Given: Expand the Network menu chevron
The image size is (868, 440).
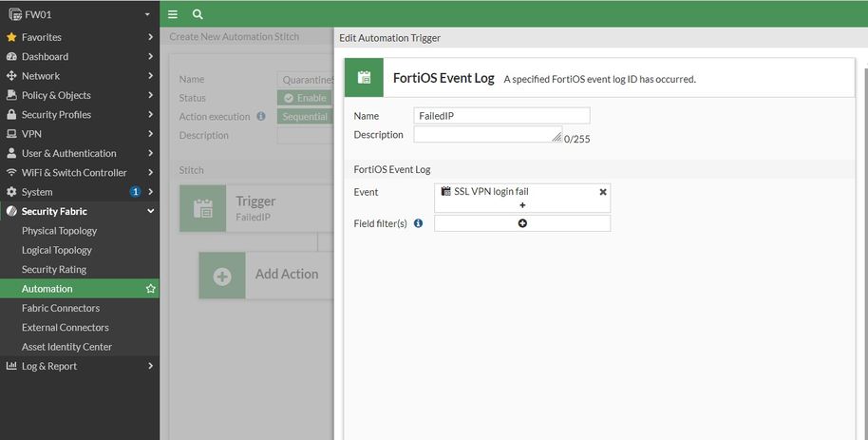Looking at the screenshot, I should click(x=151, y=76).
